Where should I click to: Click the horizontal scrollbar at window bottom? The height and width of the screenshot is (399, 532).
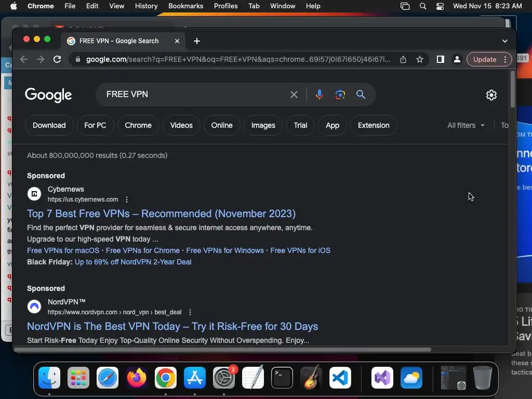pos(222,350)
